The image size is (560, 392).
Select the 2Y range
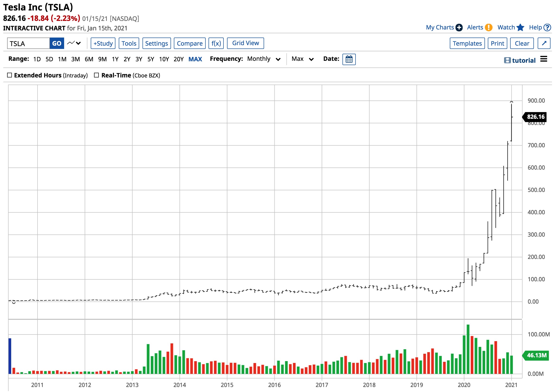[x=127, y=59]
